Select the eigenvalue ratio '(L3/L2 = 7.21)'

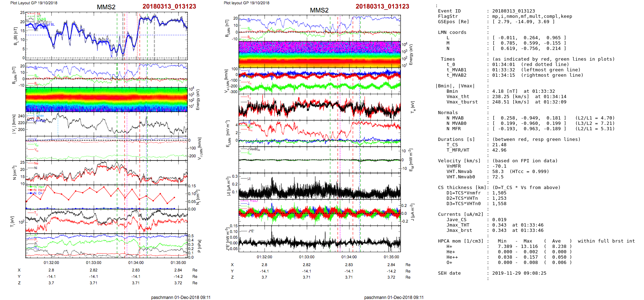click(x=595, y=123)
